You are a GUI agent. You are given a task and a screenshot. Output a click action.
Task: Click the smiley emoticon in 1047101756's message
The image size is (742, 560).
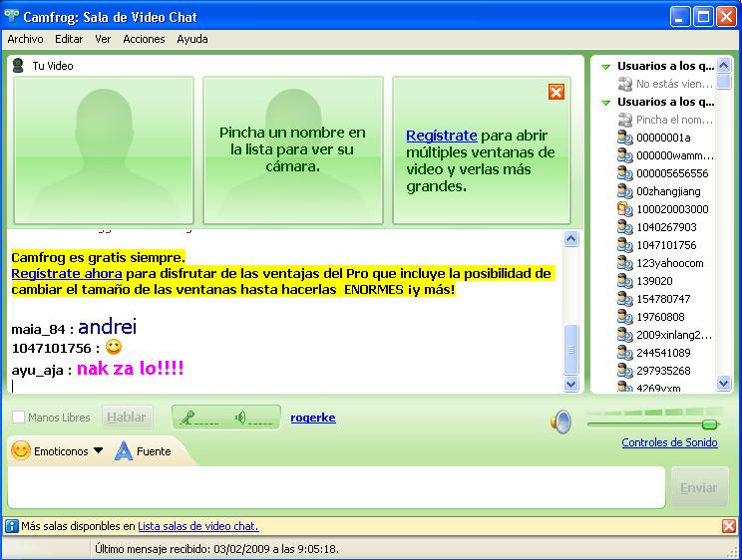[x=114, y=347]
